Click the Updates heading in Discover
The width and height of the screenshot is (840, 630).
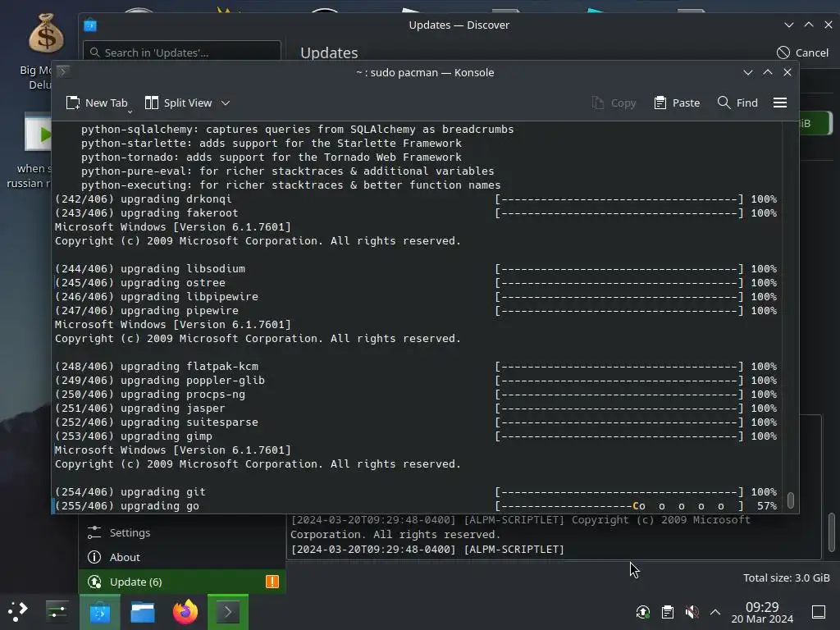point(329,52)
